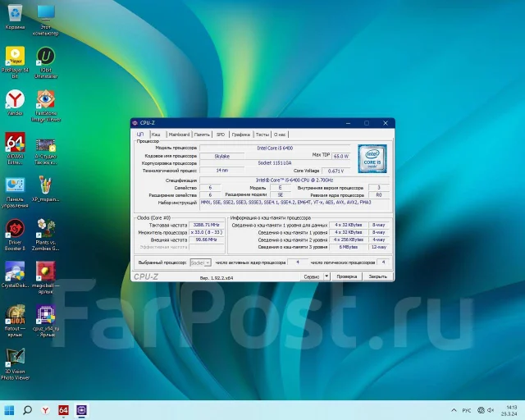Select the ЦП tab in CPU-Z
Image resolution: width=525 pixels, height=420 pixels.
pos(140,135)
